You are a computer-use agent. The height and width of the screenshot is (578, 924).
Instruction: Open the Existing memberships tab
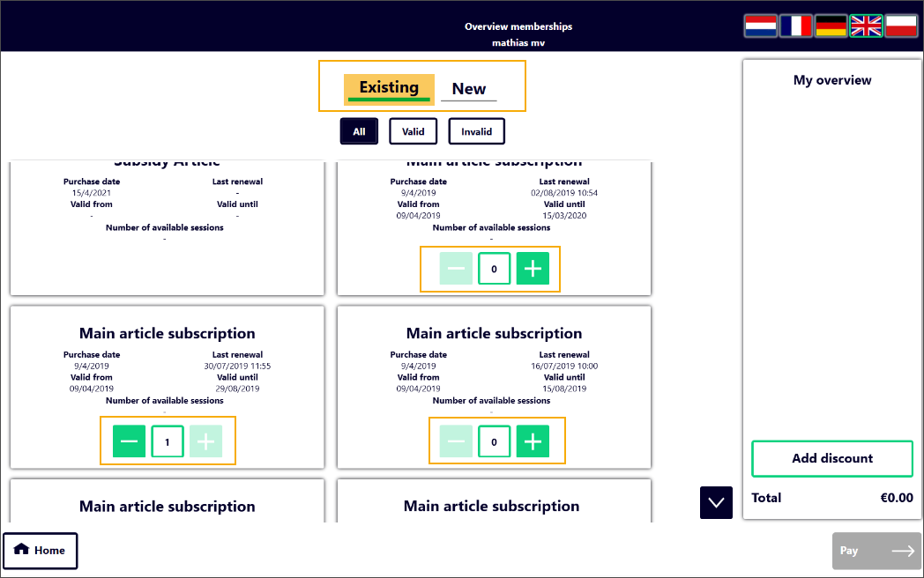[x=389, y=88]
